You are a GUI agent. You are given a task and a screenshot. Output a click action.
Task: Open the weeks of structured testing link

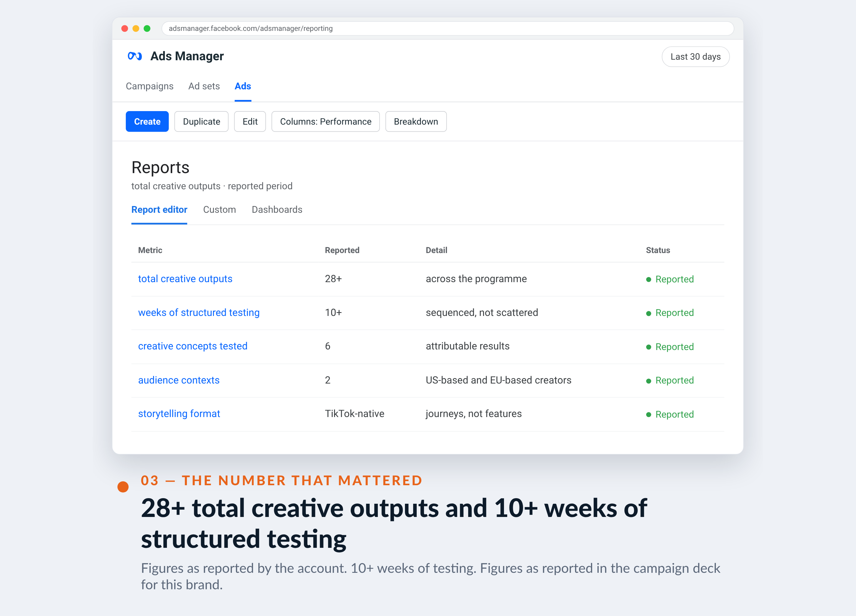coord(199,312)
